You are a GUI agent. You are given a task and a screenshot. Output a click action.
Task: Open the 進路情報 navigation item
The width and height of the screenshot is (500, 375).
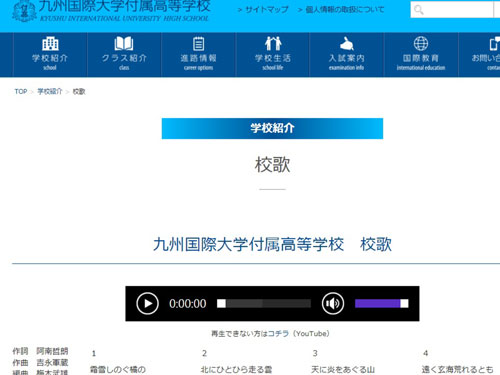(x=199, y=55)
